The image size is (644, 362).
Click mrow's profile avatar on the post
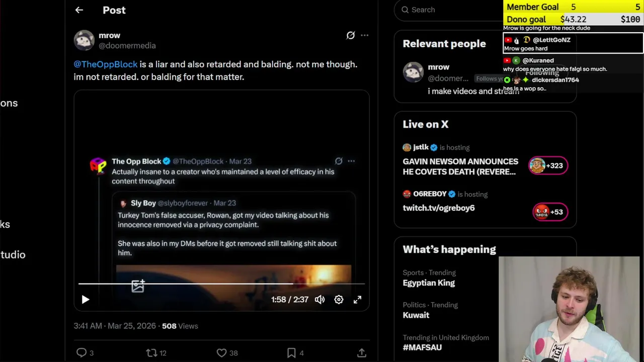tap(84, 40)
